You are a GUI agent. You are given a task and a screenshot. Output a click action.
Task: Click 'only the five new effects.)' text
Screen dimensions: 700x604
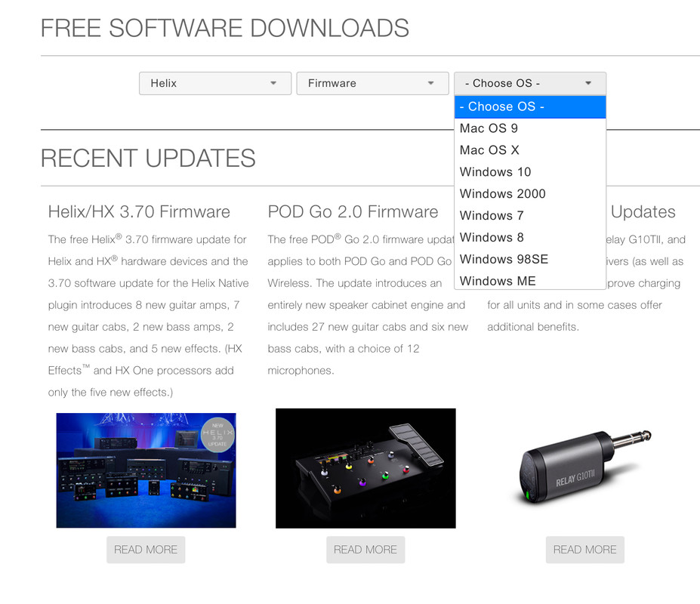pyautogui.click(x=110, y=393)
